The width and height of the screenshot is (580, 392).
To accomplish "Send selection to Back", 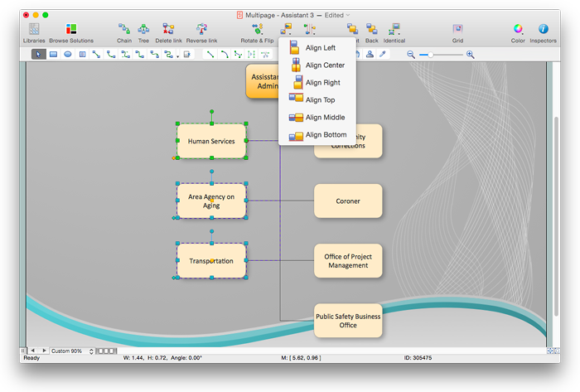I will (x=372, y=33).
